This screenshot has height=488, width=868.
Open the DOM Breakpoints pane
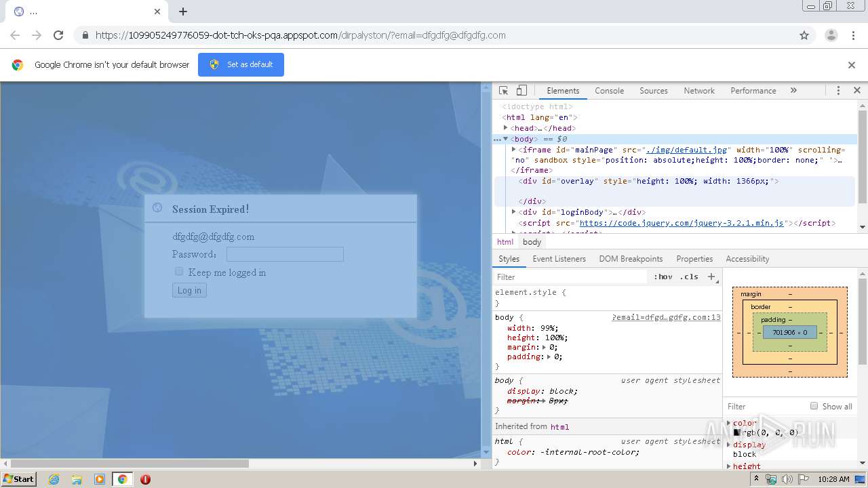pyautogui.click(x=631, y=259)
